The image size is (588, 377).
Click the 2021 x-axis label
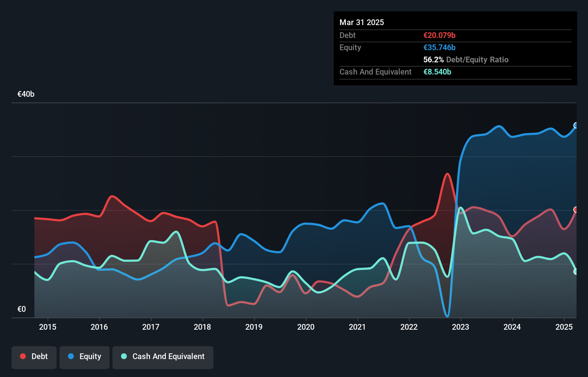357,327
